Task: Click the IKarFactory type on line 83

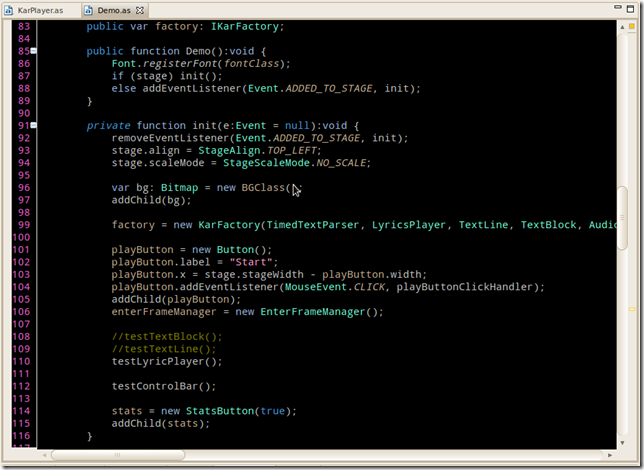Action: click(245, 26)
